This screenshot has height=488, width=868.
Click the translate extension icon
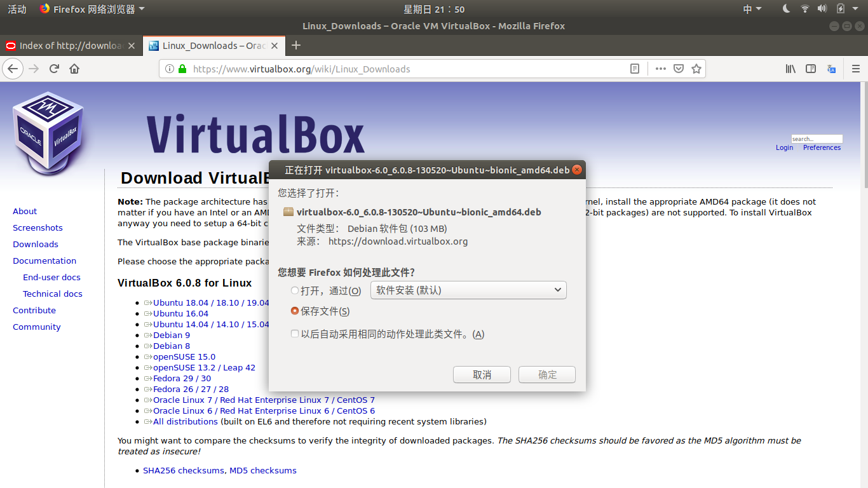point(831,69)
